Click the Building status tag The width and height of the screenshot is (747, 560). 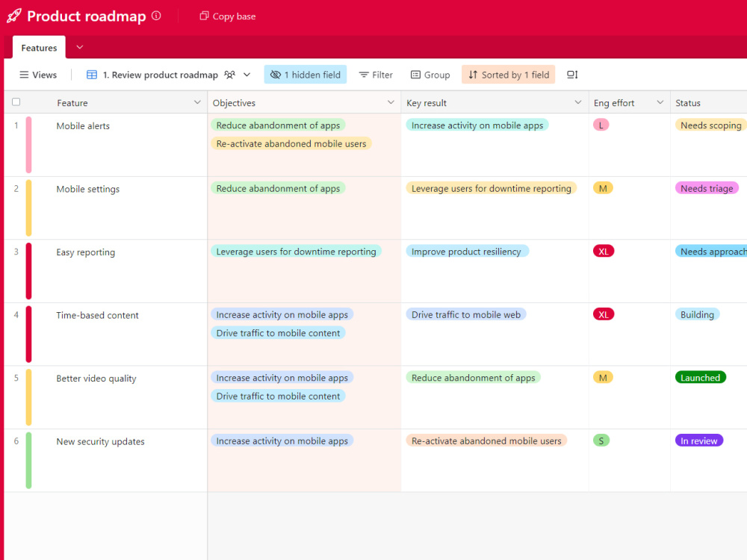698,314
